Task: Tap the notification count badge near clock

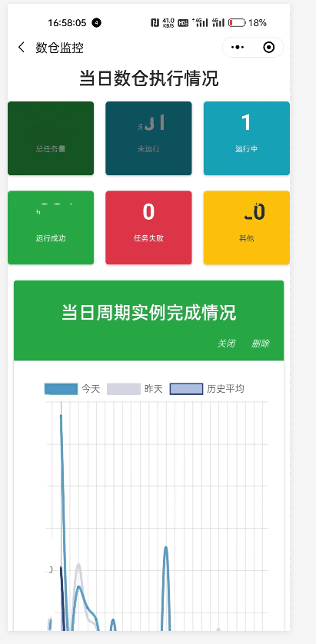Action: pyautogui.click(x=96, y=22)
